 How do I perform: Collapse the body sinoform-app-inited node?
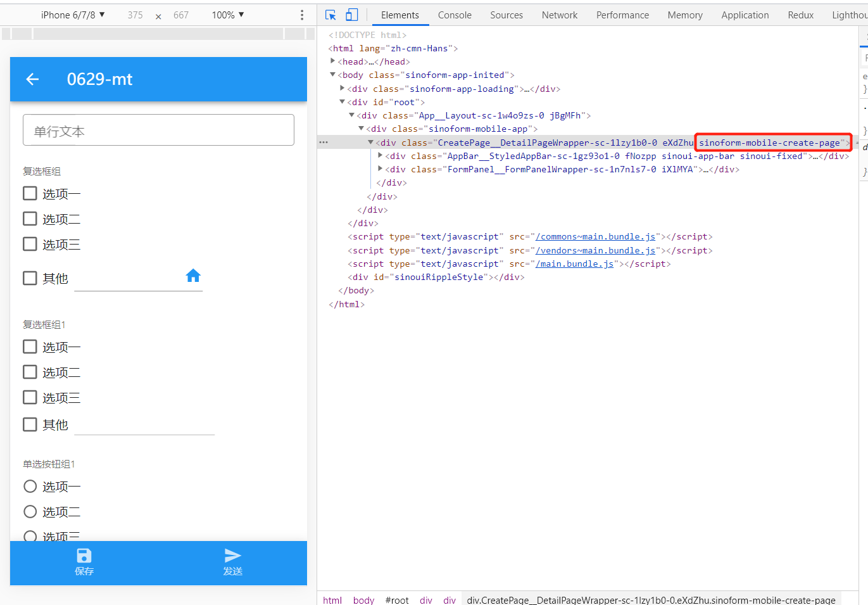[x=333, y=75]
